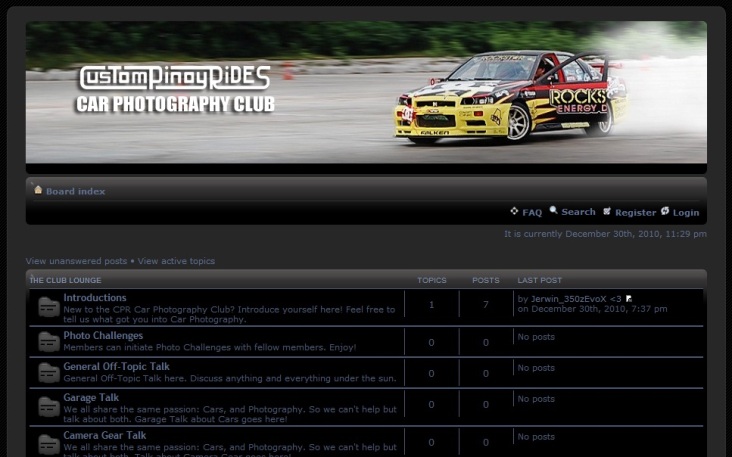Image resolution: width=732 pixels, height=457 pixels.
Task: Click the home icon beside Board index
Action: (38, 190)
